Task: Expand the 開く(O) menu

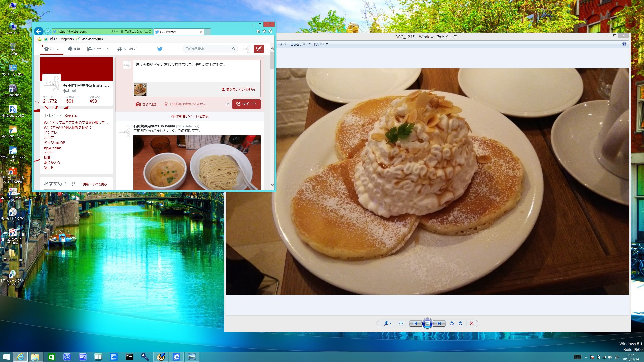Action: click(x=320, y=44)
